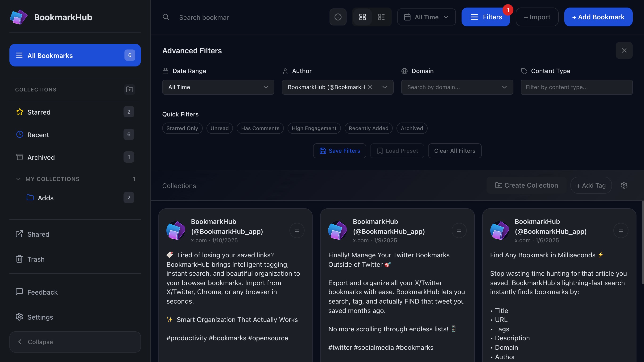Open Feedback from the sidebar

(75, 292)
